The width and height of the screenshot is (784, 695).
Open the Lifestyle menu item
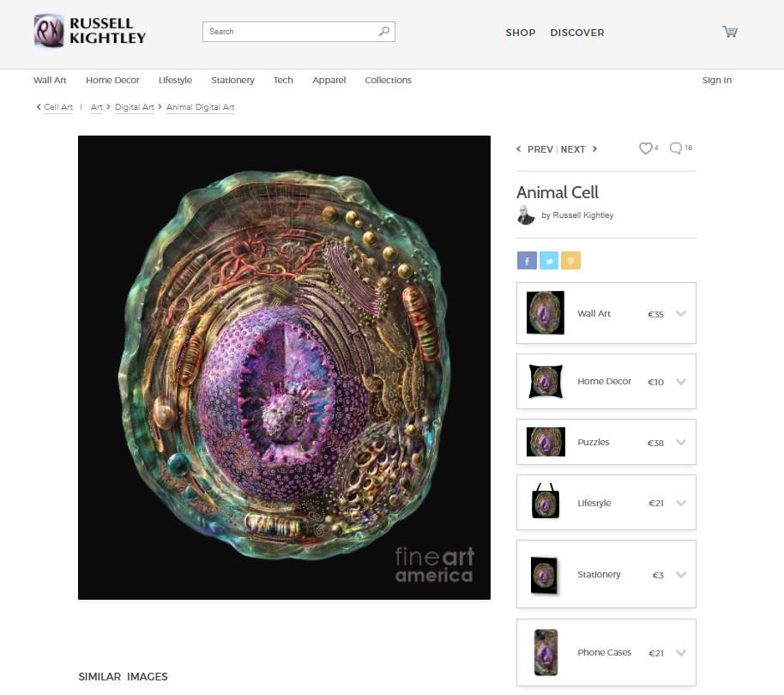[175, 80]
